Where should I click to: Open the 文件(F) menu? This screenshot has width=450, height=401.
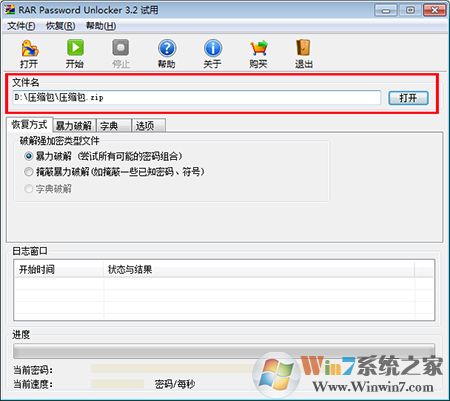coord(21,26)
